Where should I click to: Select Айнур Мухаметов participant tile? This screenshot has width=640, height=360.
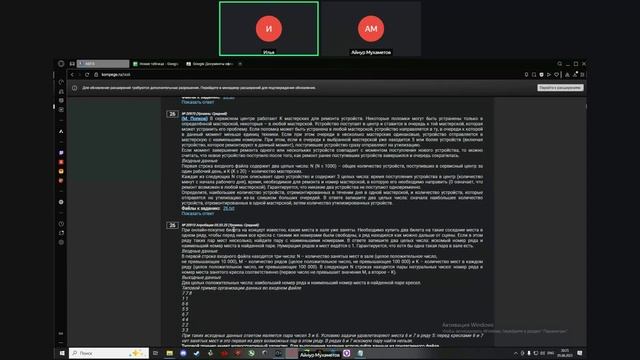[x=371, y=29]
